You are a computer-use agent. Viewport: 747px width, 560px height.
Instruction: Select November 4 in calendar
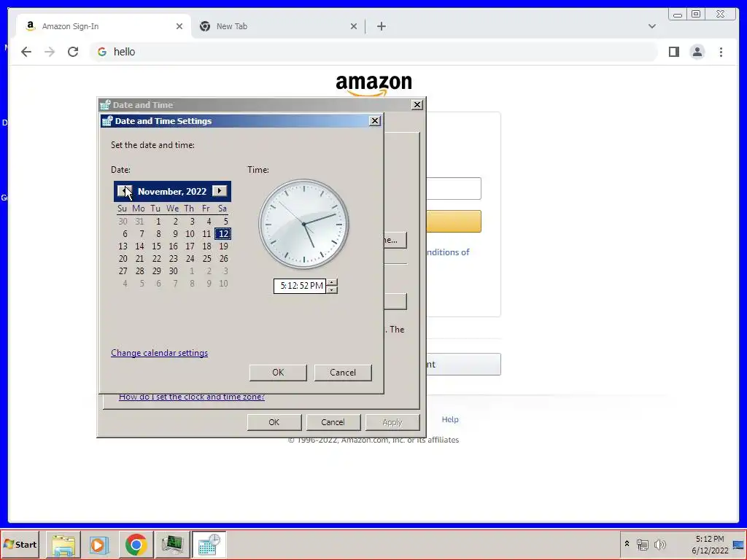[208, 222]
